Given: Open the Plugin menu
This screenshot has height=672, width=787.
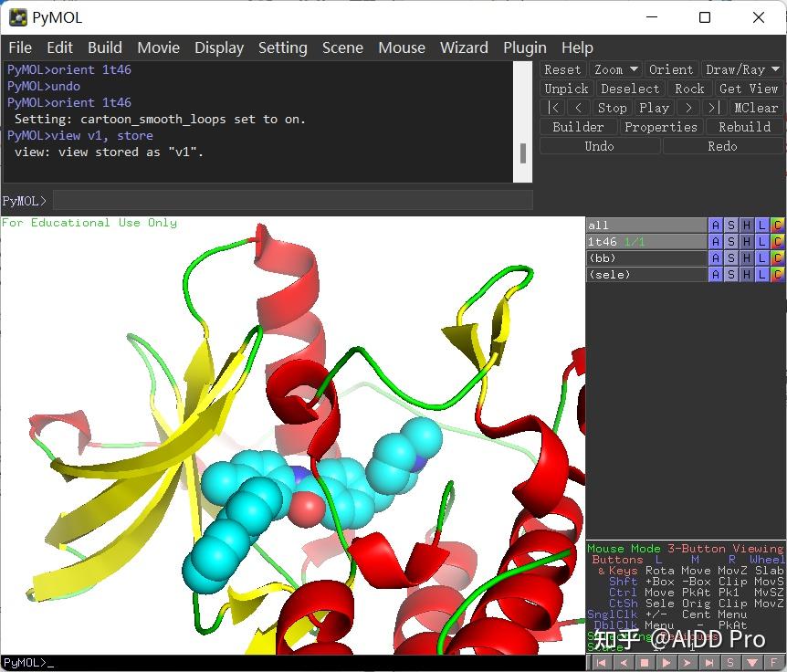Looking at the screenshot, I should [x=524, y=47].
